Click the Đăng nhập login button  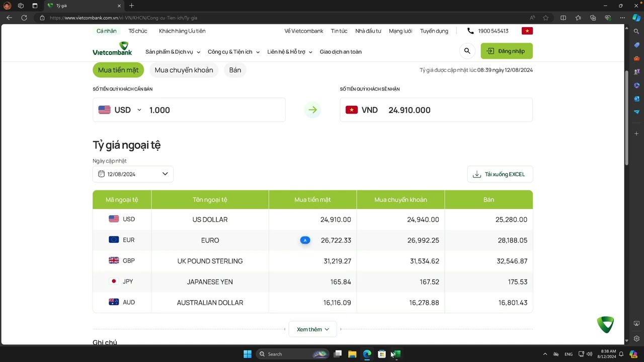(507, 51)
